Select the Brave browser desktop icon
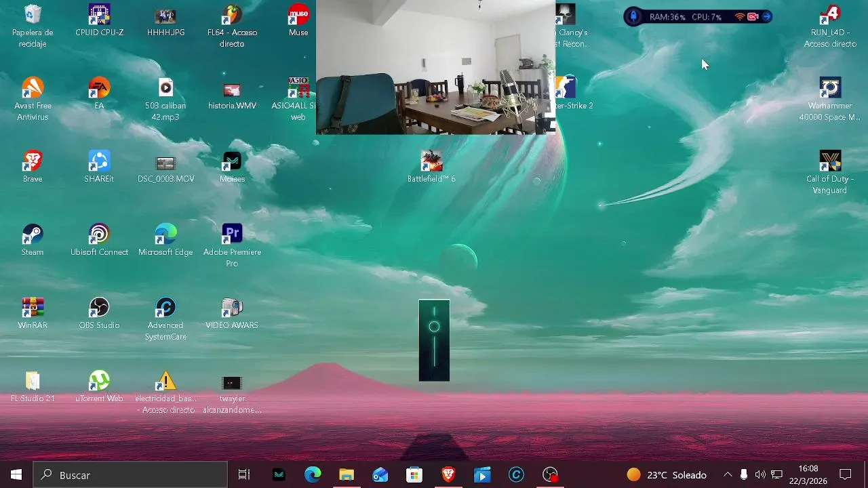 tap(33, 167)
